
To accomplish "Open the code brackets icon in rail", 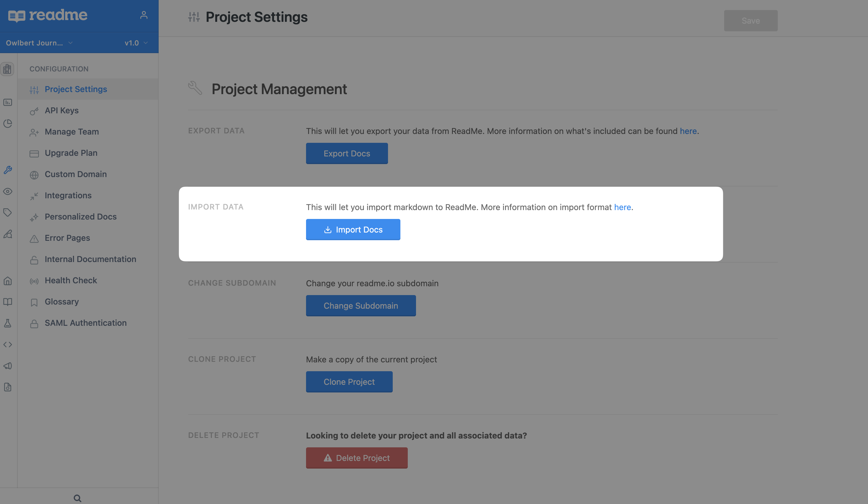I will (8, 345).
